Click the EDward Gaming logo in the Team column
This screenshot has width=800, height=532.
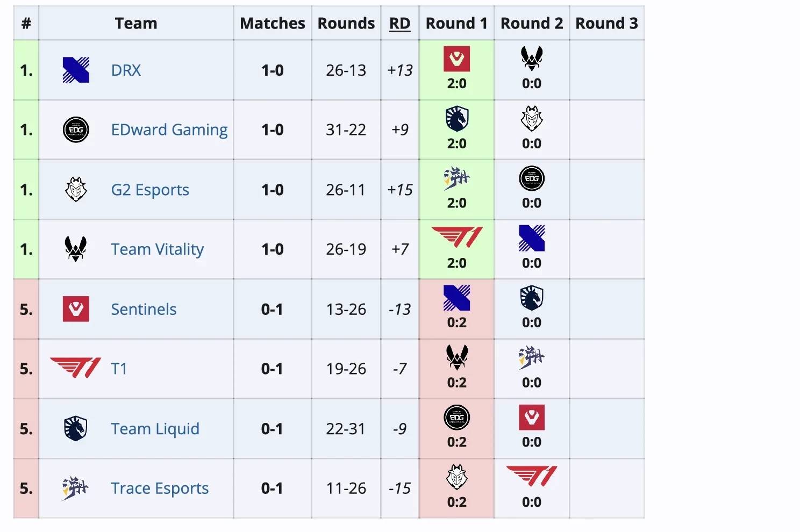76,130
